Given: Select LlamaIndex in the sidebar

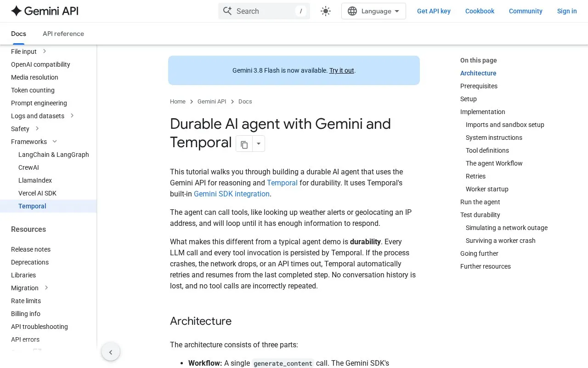Looking at the screenshot, I should pos(35,180).
